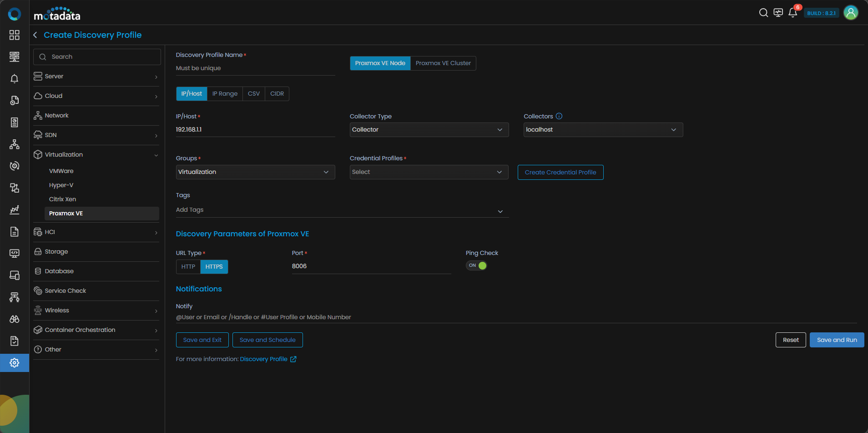Open the Credential Profiles dropdown
868x433 pixels.
point(429,172)
